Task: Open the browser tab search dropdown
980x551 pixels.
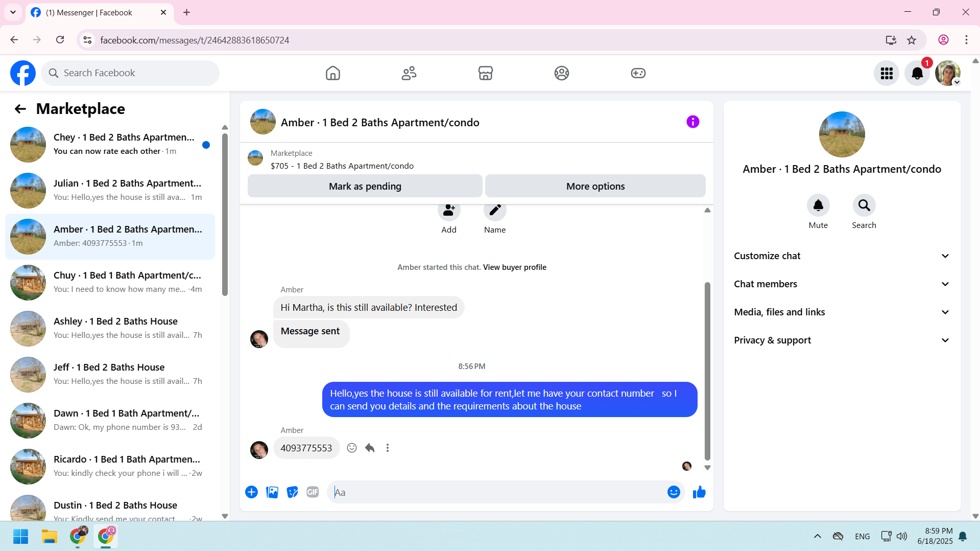Action: (x=13, y=12)
